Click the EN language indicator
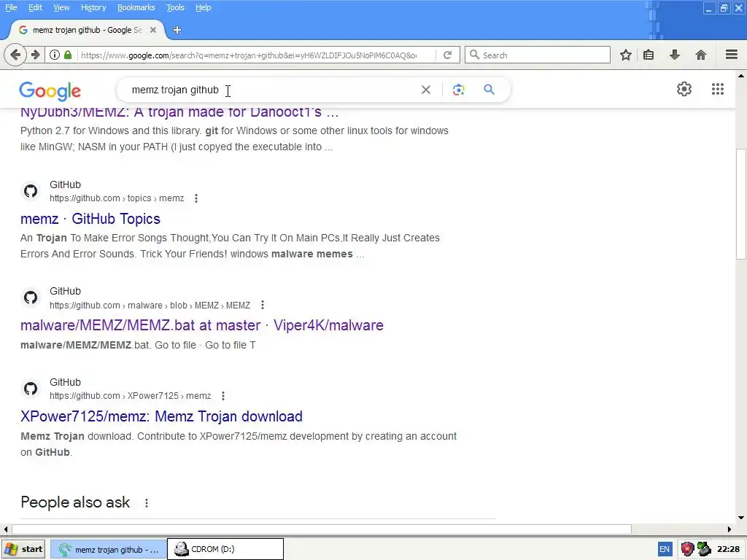The height and width of the screenshot is (560, 747). tap(664, 550)
